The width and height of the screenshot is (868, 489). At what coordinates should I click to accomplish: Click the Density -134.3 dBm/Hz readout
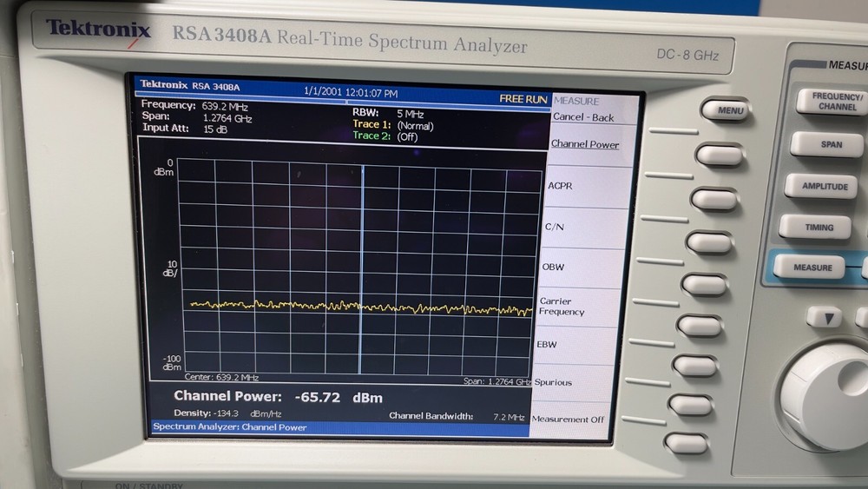[227, 413]
